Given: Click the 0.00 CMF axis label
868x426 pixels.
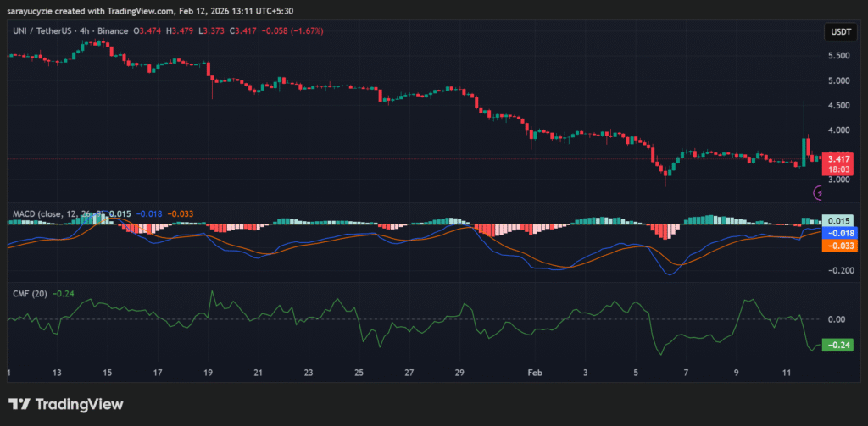Looking at the screenshot, I should coord(837,319).
